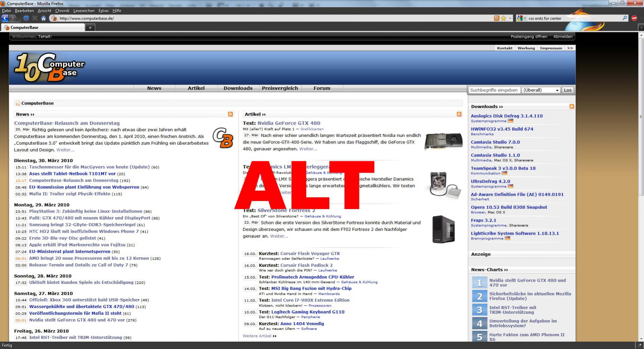
Task: Click News-Charts rank 1 number badge
Action: click(480, 282)
